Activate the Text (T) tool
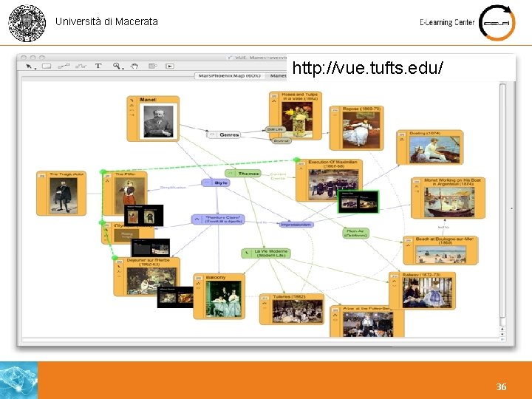The width and height of the screenshot is (532, 399). [98, 66]
